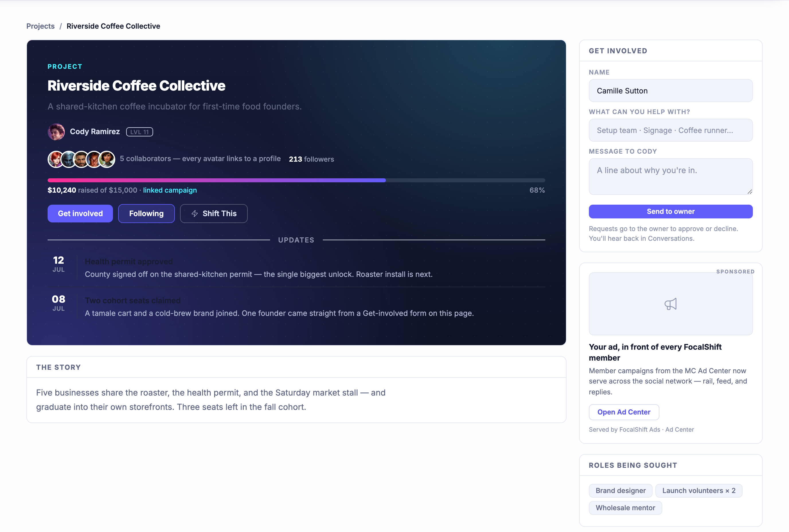Click the 12 JUL update date
The image size is (789, 532).
point(58,264)
